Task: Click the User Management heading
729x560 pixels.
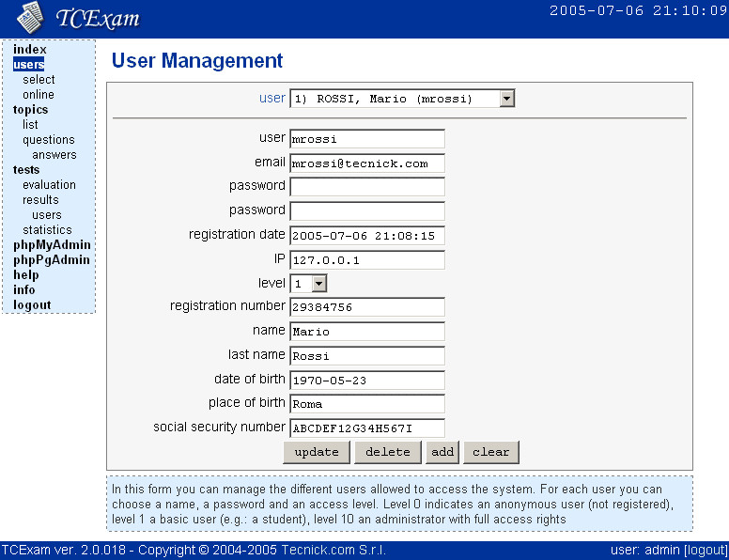Action: click(197, 61)
